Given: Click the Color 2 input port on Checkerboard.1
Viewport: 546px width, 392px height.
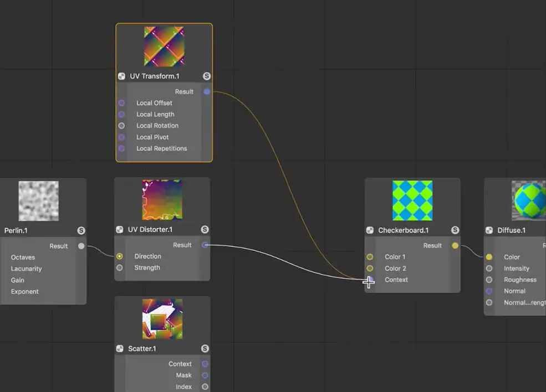Looking at the screenshot, I should point(370,269).
